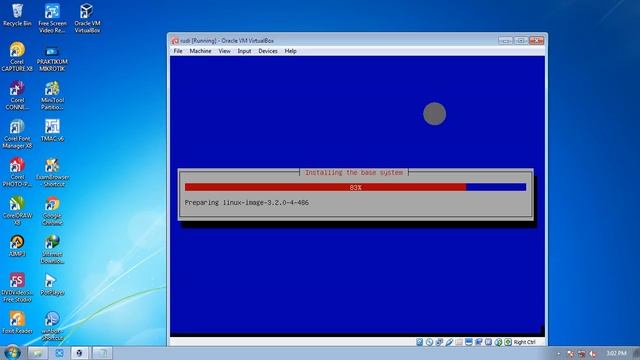
Task: Open the File menu in VirtualBox
Action: 178,51
